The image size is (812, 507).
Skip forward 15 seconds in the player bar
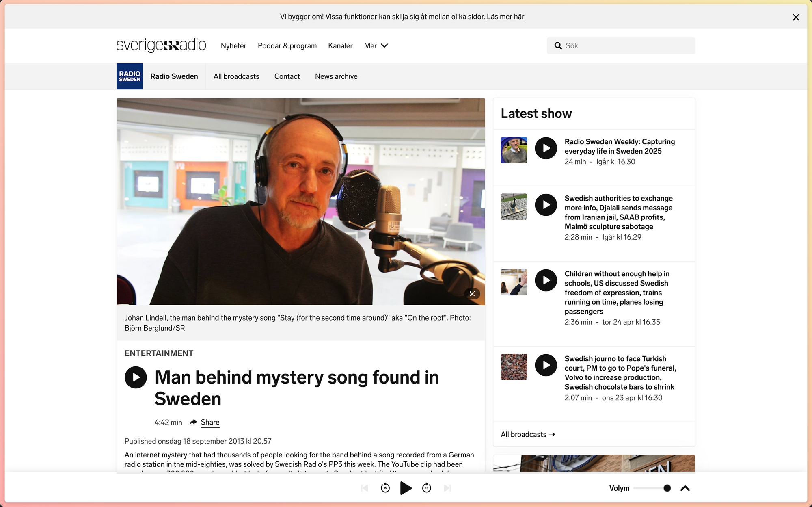pos(427,488)
